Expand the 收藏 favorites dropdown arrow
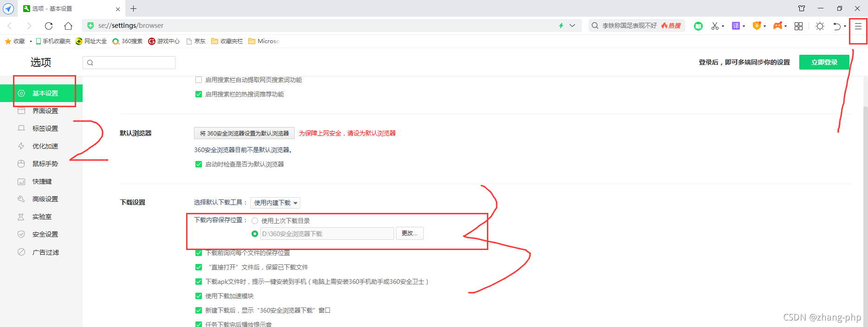Screen dimensions: 868x327 [31, 41]
